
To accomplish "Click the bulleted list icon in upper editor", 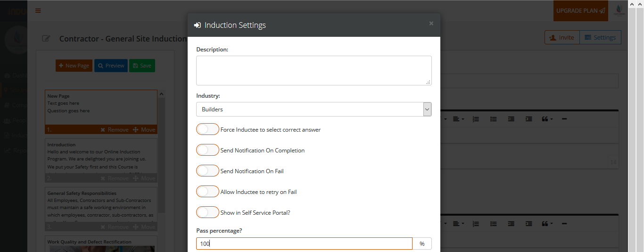I will click(493, 119).
